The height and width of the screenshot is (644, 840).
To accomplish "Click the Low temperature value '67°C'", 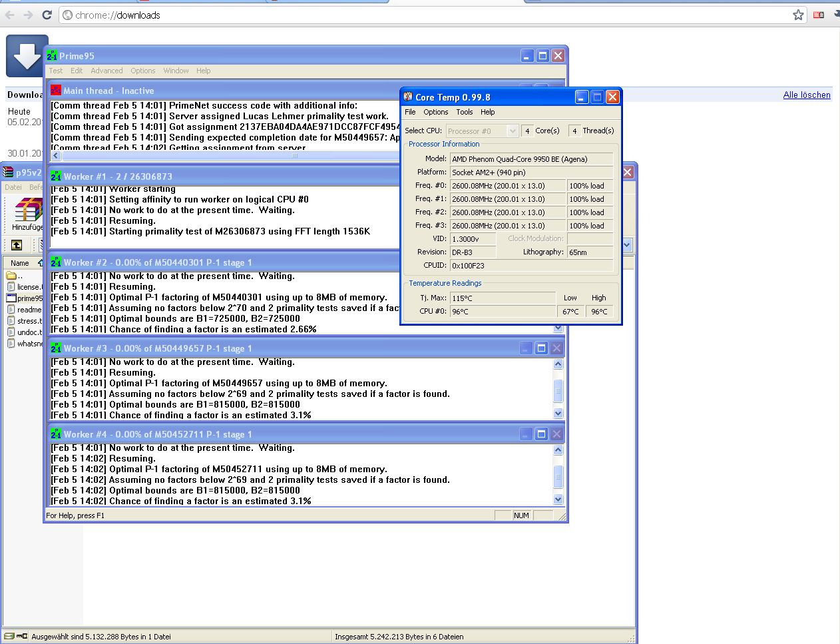I will [x=570, y=312].
